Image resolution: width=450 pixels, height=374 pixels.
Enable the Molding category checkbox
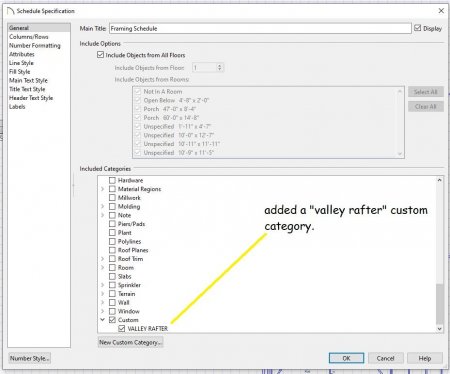[112, 206]
